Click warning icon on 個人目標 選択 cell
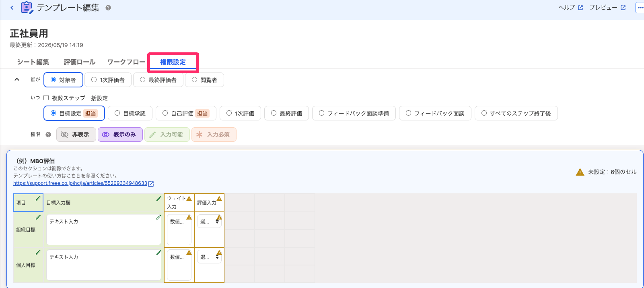The width and height of the screenshot is (644, 288). pyautogui.click(x=219, y=253)
